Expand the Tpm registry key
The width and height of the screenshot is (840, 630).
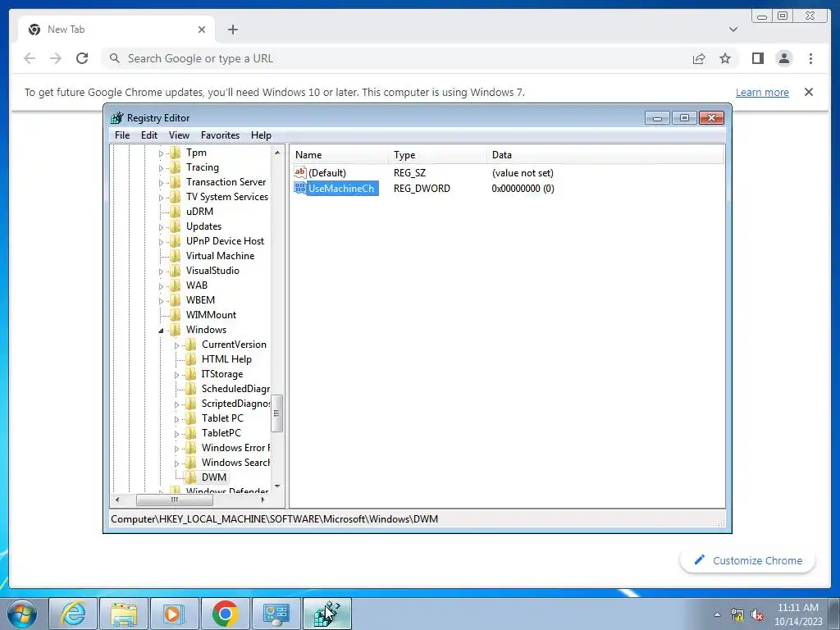pos(161,153)
